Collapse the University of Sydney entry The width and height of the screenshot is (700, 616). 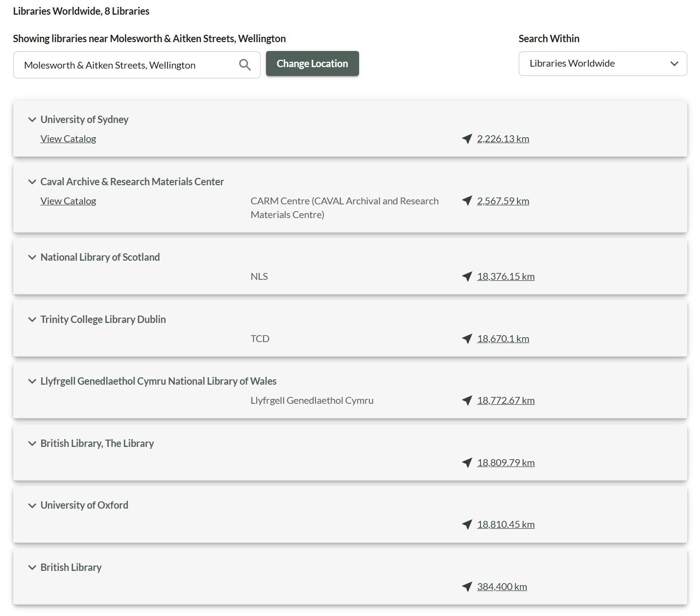tap(32, 120)
